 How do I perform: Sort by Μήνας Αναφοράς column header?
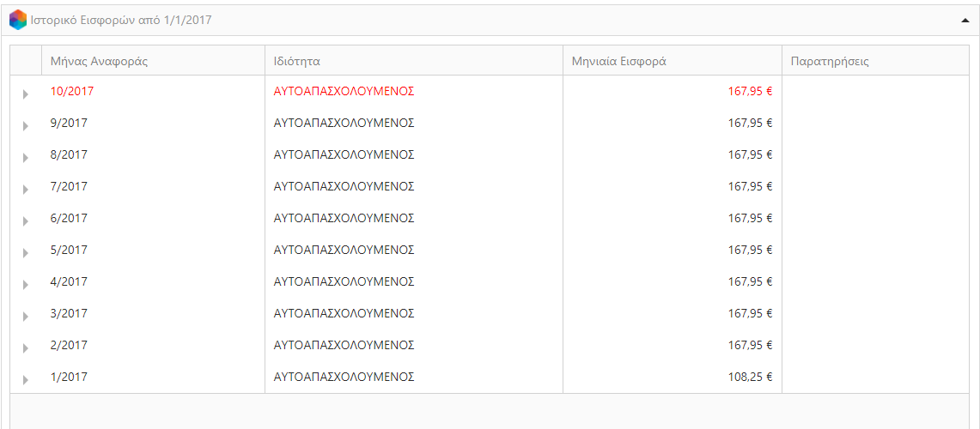click(153, 61)
